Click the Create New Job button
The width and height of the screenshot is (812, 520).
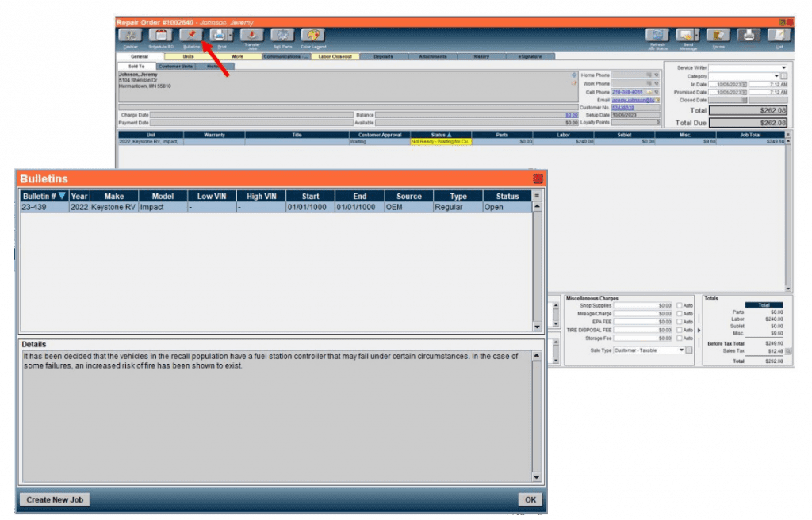[x=54, y=499]
